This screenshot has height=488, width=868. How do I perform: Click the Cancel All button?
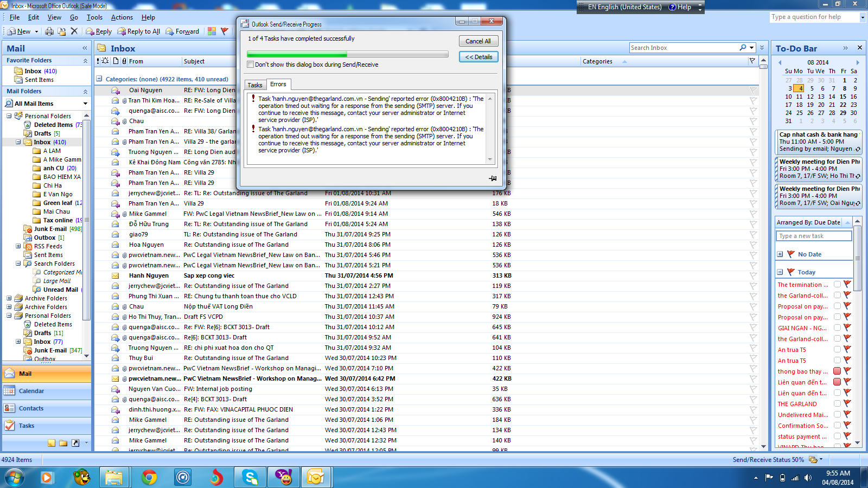tap(478, 41)
